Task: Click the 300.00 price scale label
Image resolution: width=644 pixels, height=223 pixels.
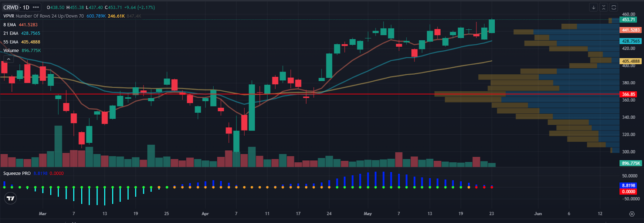Action: (x=628, y=152)
